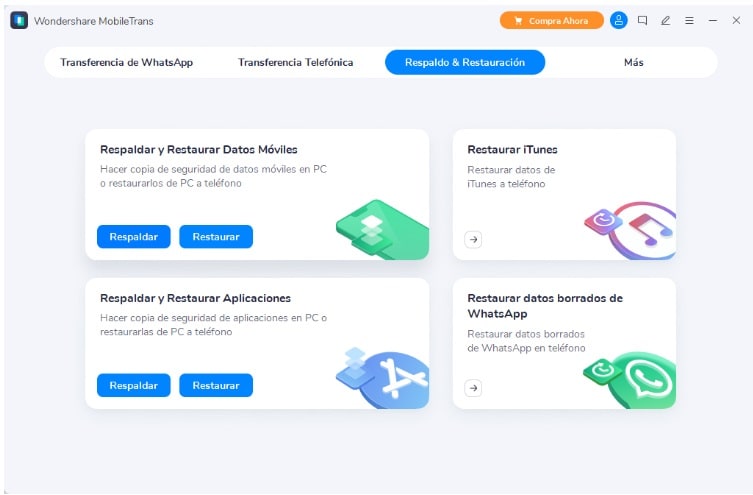Open the hamburger menu icon
The height and width of the screenshot is (495, 753).
[x=689, y=21]
